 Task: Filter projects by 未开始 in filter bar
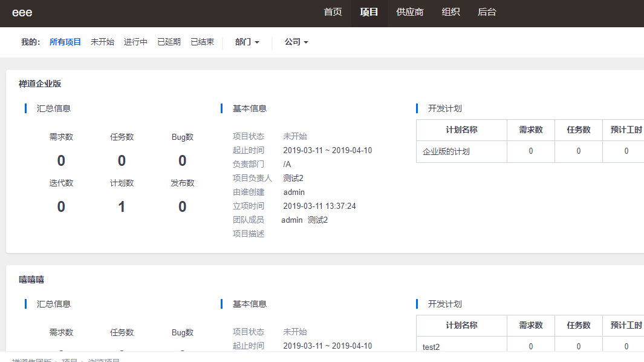(x=102, y=42)
